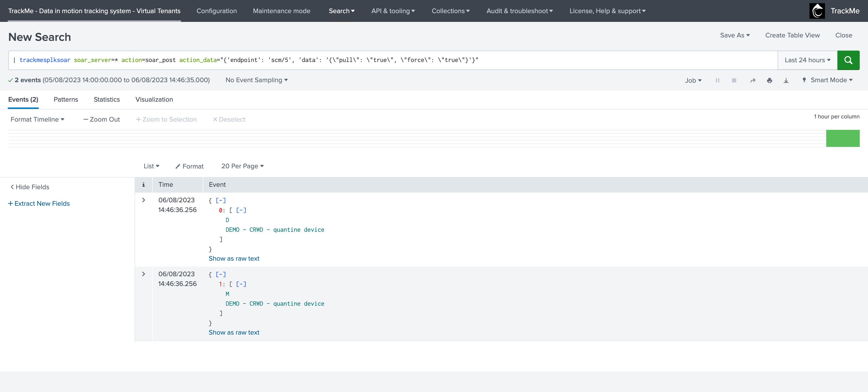Pause the search job

coord(717,80)
